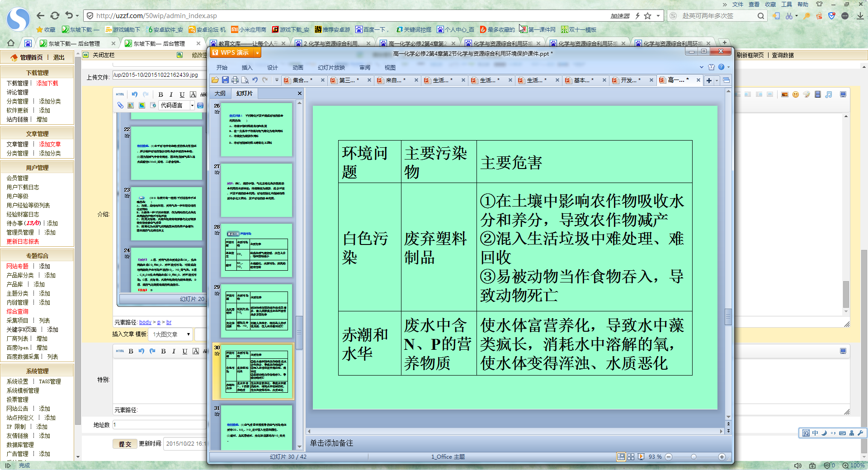Toggle normal view button in status bar

click(621, 456)
